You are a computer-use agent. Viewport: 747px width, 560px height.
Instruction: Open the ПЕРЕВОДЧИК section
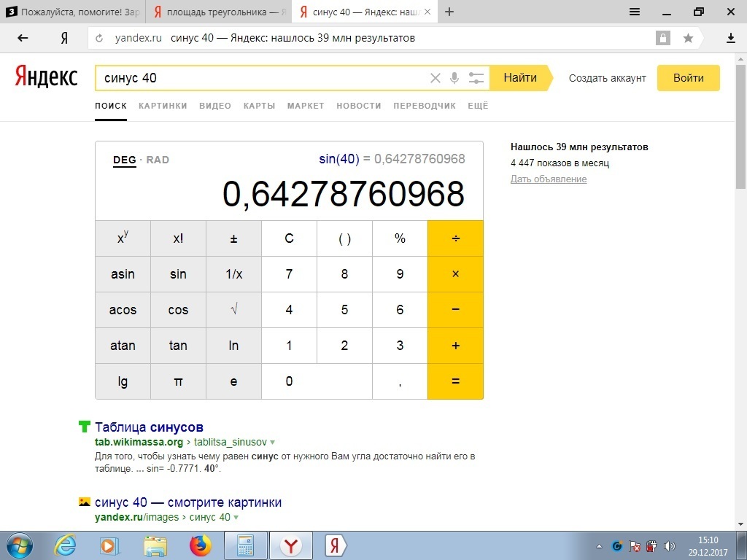(425, 106)
